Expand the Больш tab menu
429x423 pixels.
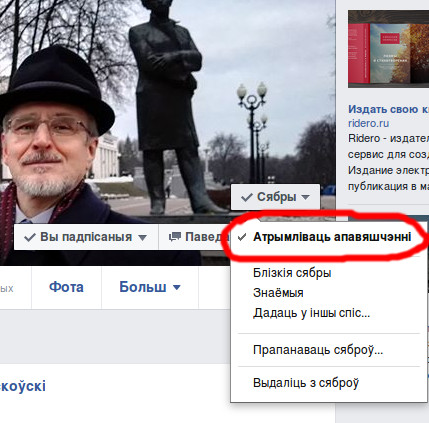150,287
